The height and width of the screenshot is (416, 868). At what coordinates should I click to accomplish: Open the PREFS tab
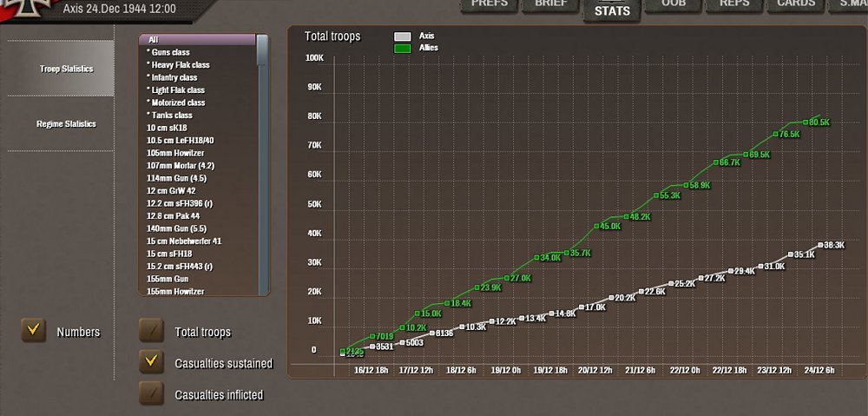click(x=490, y=4)
